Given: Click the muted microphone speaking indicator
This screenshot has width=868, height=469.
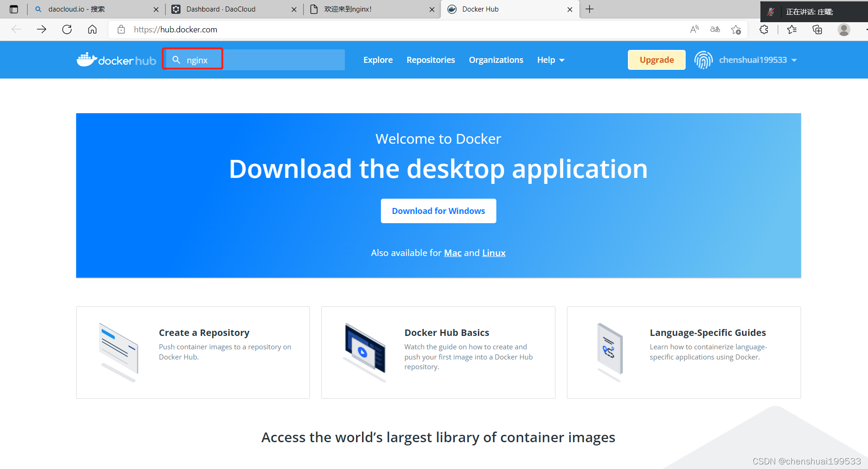Looking at the screenshot, I should [x=771, y=12].
